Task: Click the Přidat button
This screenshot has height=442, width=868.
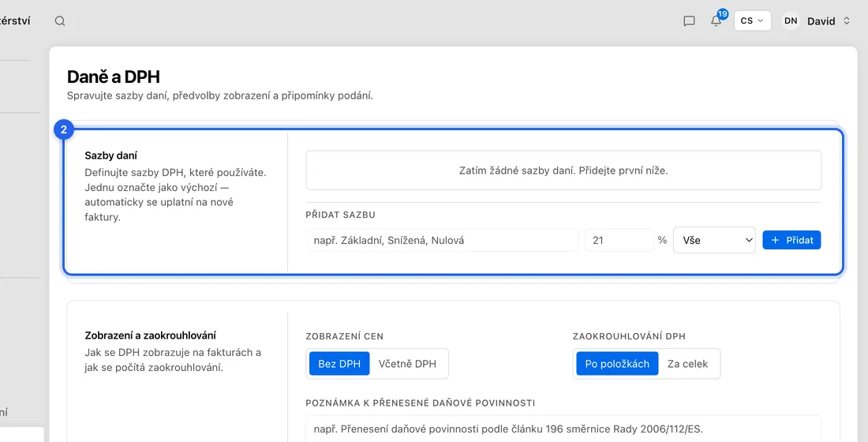Action: (791, 241)
